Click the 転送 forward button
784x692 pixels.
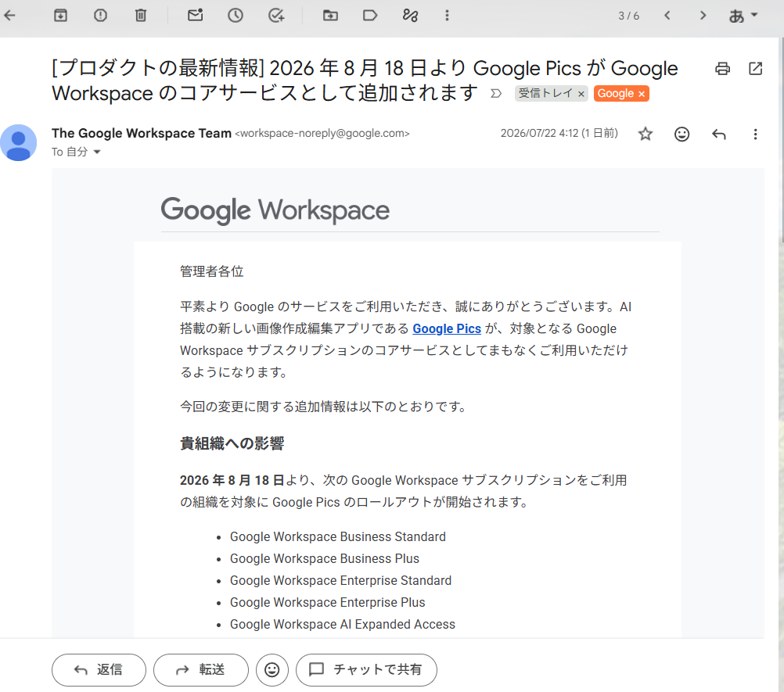[x=201, y=669]
